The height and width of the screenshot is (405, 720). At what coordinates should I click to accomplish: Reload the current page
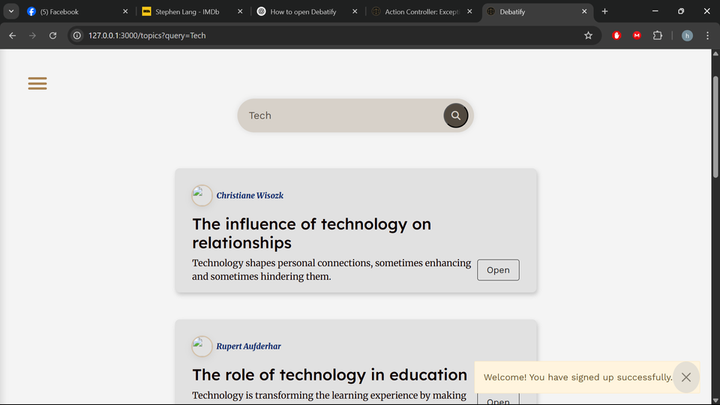pos(52,35)
